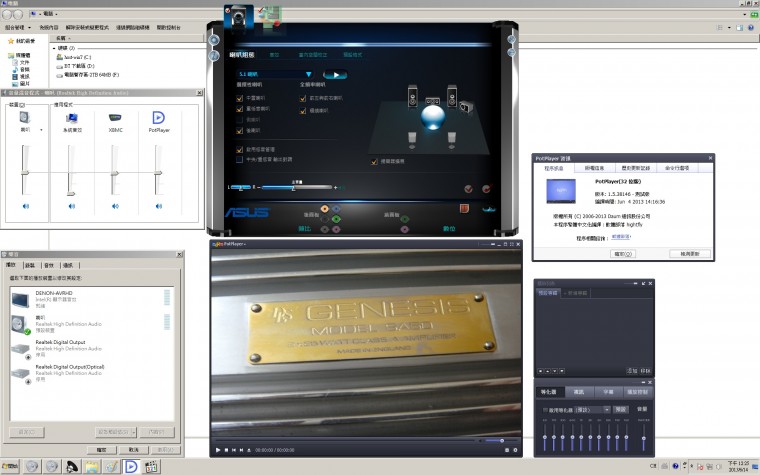
Task: Toggle the checkbox below the speaker diagram
Action: point(374,160)
